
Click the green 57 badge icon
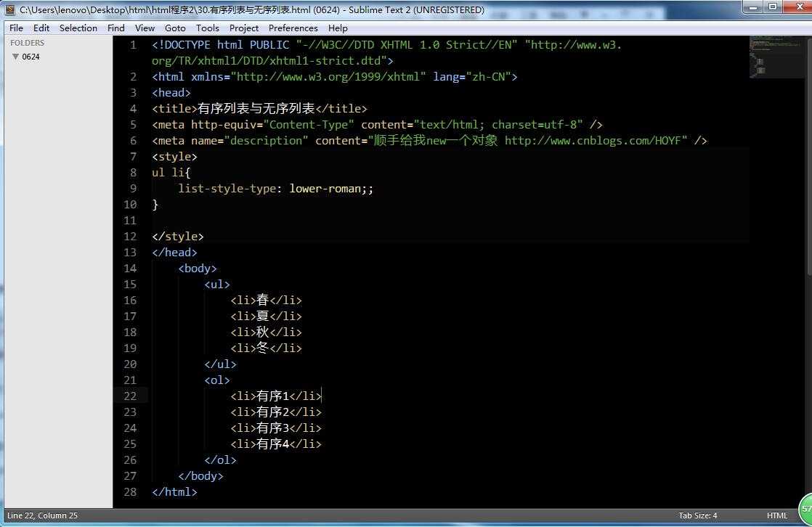(805, 510)
